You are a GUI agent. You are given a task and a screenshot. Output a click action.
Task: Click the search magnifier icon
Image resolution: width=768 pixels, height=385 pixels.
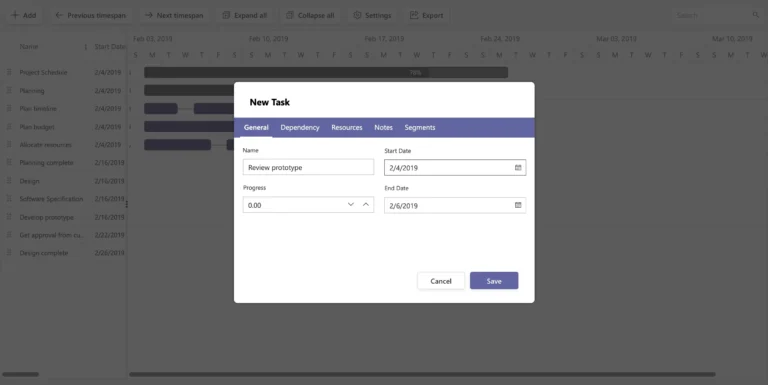(x=756, y=15)
